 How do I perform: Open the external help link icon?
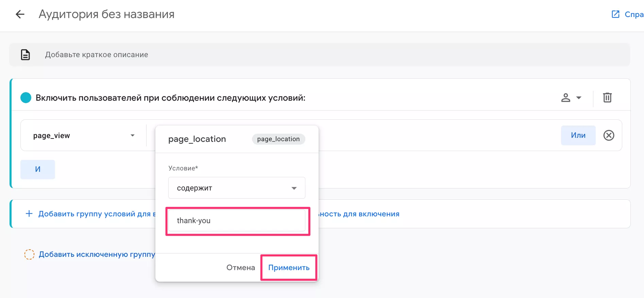(x=615, y=14)
